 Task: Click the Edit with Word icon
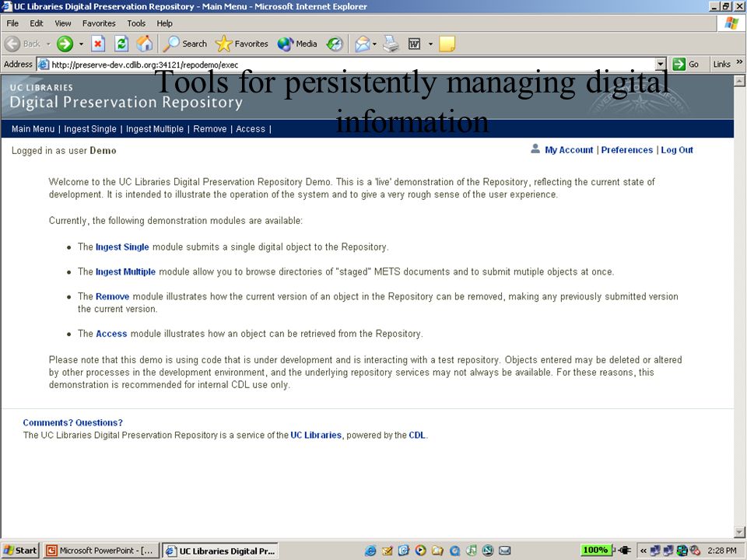[414, 44]
